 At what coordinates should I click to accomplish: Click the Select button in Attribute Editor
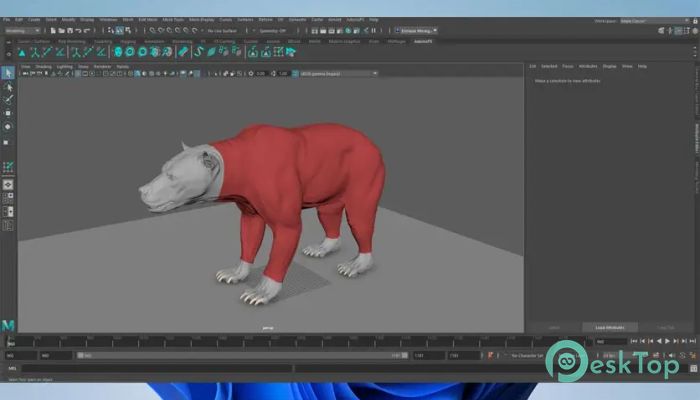[x=554, y=327]
